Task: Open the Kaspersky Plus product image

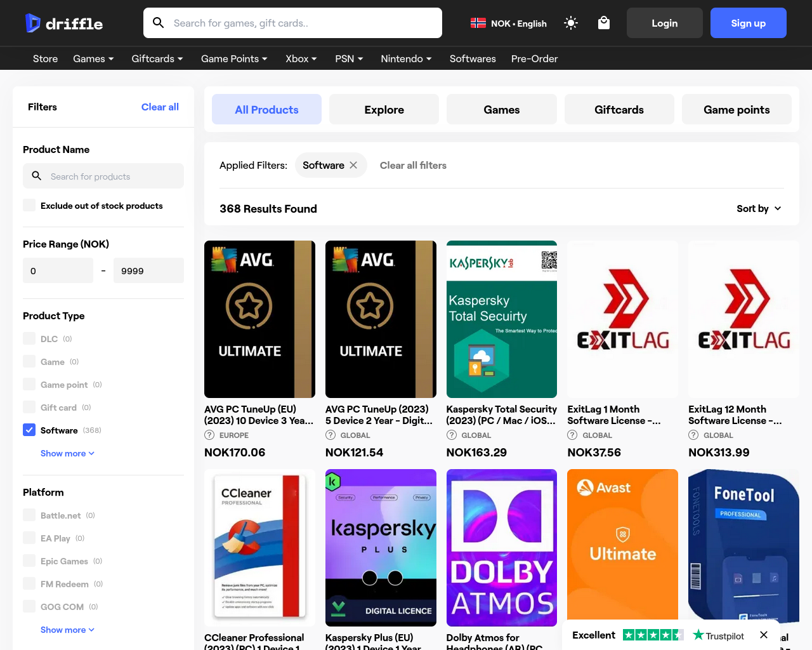Action: (x=381, y=548)
